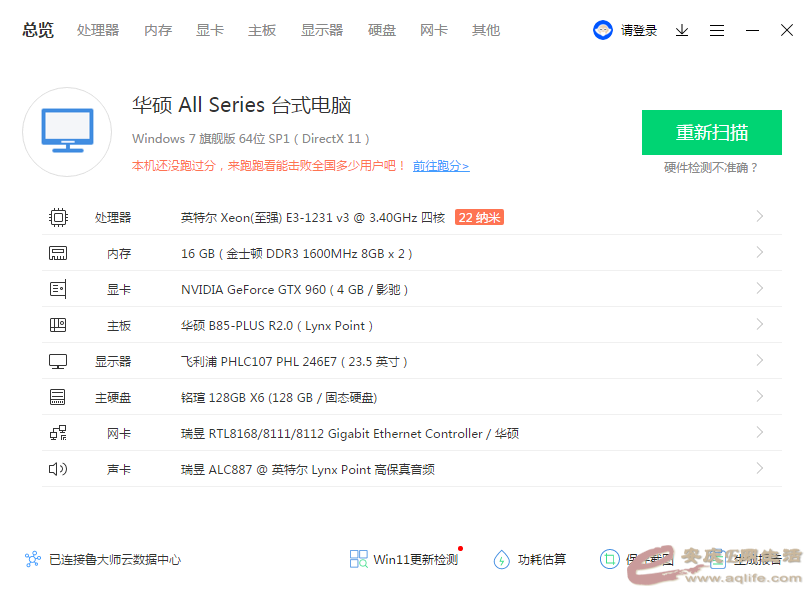Open the 功耗估算 power estimate tool
The height and width of the screenshot is (591, 812).
pos(530,559)
